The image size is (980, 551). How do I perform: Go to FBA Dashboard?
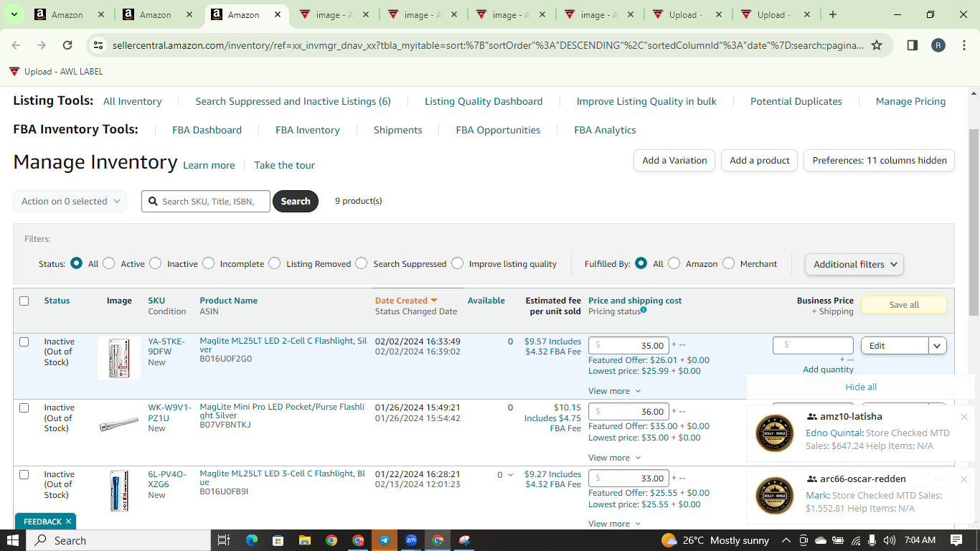coord(207,130)
